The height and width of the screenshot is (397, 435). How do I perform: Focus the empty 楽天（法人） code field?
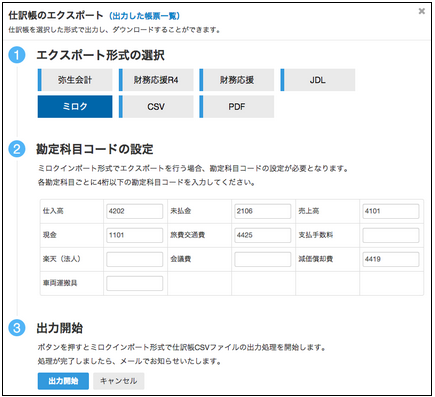coord(135,259)
